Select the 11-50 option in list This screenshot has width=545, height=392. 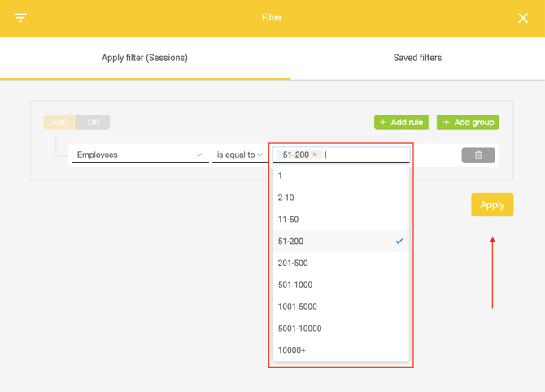(288, 220)
